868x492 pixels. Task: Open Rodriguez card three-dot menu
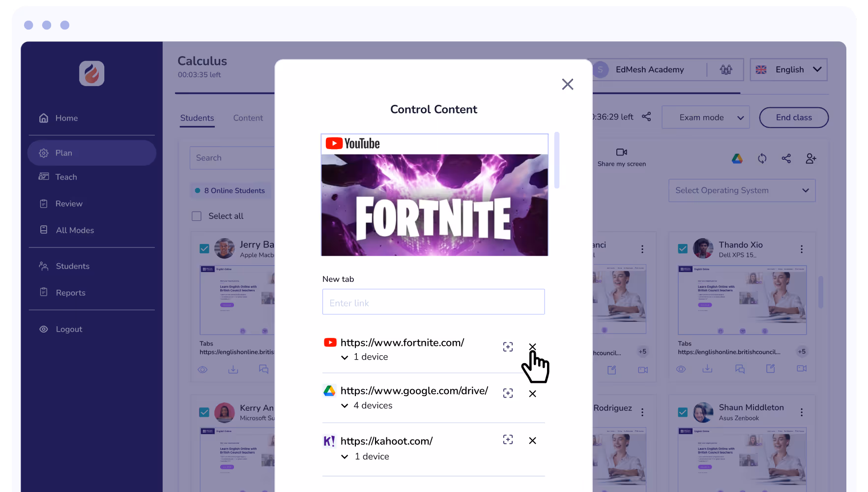click(642, 412)
